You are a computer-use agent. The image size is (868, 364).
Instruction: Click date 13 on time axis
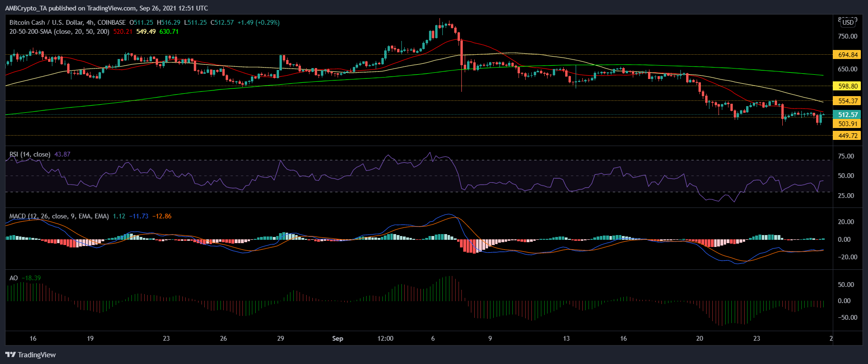(x=566, y=338)
